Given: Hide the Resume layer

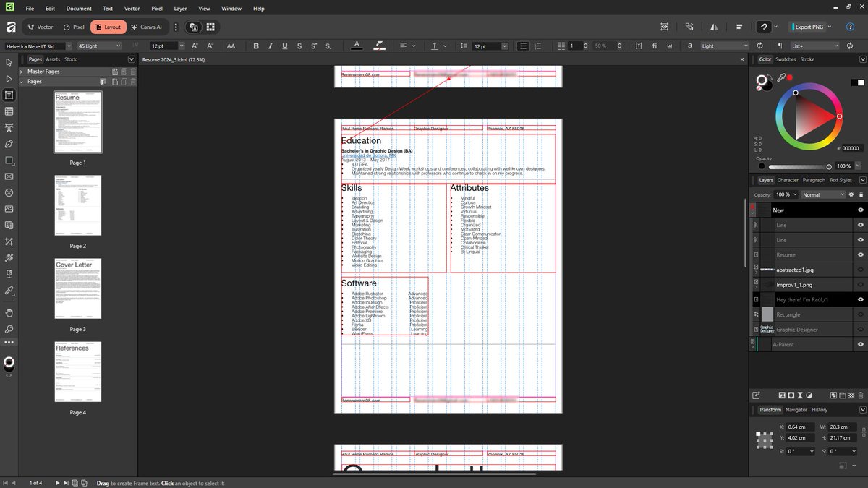Looking at the screenshot, I should pos(861,254).
